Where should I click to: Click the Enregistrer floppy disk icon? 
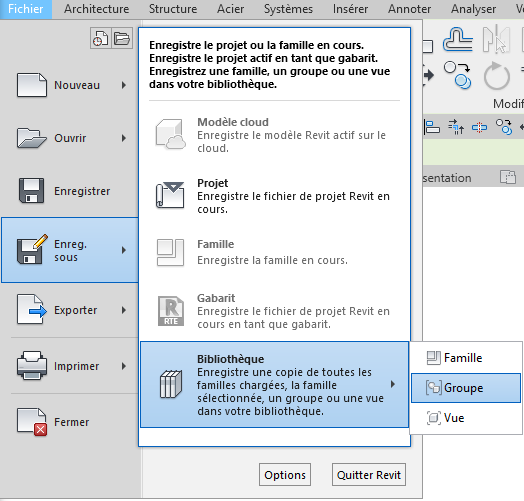(x=31, y=191)
